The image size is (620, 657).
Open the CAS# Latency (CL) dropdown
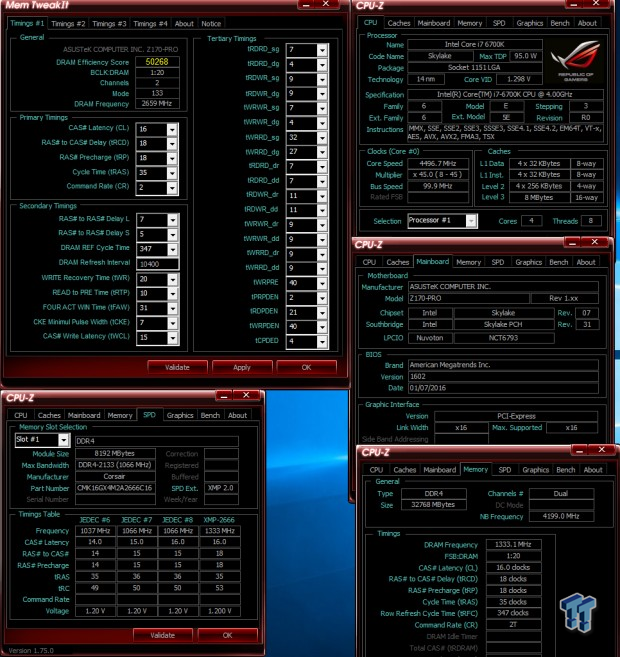[x=172, y=129]
